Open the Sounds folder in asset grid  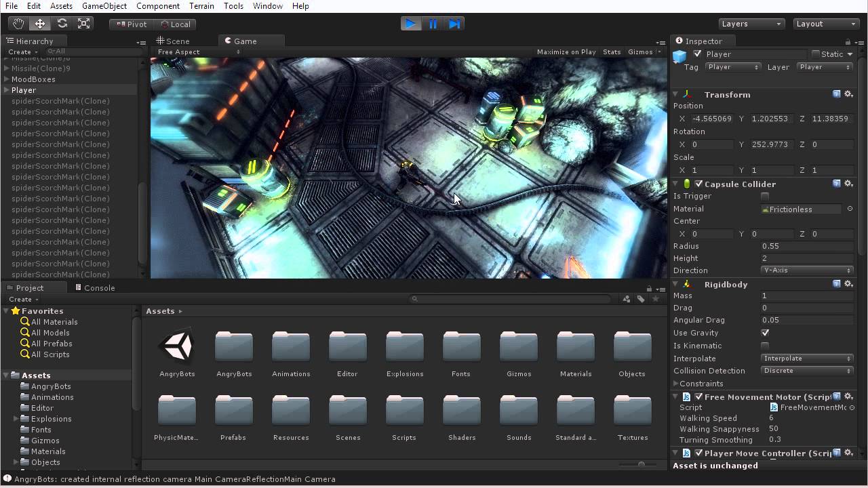coord(519,416)
